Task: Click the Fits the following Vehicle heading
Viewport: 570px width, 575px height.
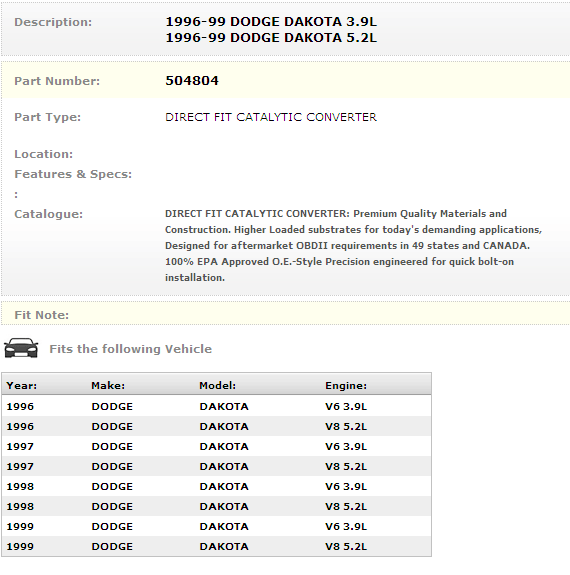Action: 131,349
